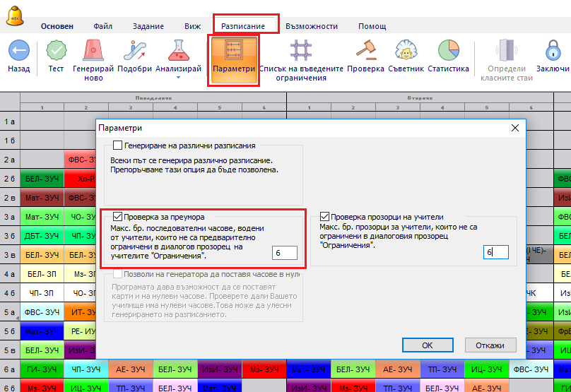Screen dimensions: 571x392
Task: Open Списък на въведените ограничения
Action: coord(301,52)
